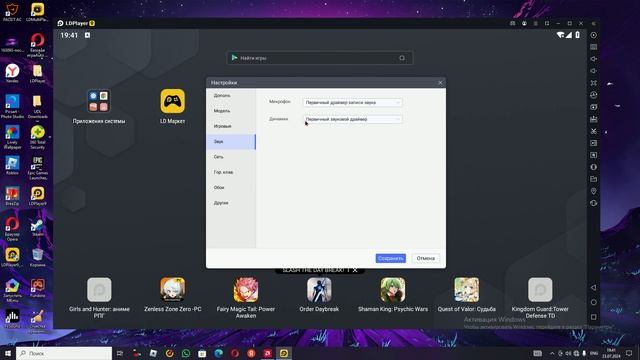Viewport: 640px width, 360px height.
Task: Switch to the Модель settings tab
Action: (x=231, y=111)
